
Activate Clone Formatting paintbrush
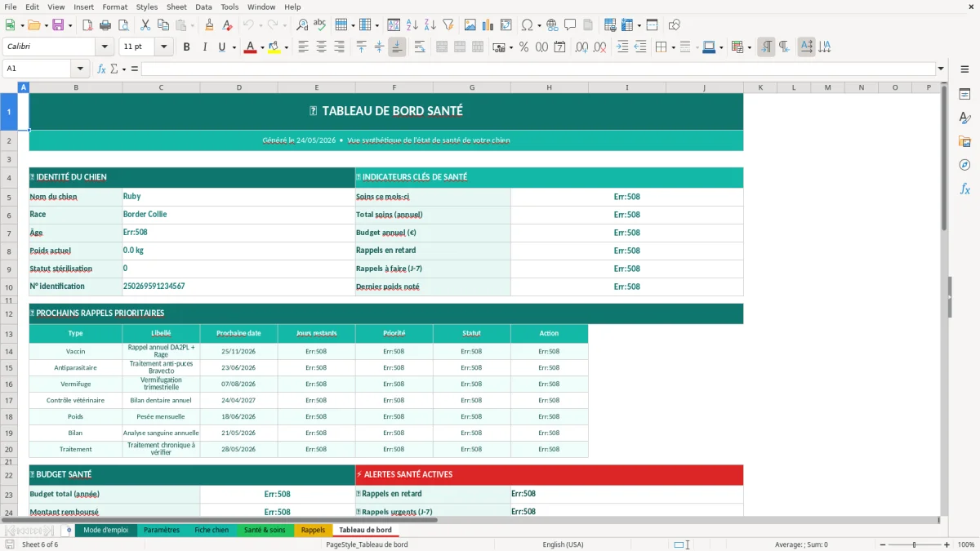tap(209, 25)
